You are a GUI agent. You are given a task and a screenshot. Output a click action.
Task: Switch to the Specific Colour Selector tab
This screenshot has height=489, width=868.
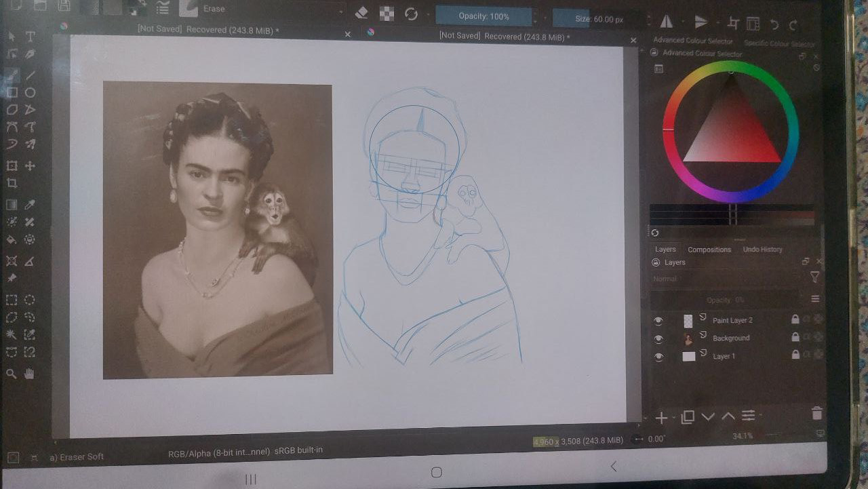coord(779,43)
